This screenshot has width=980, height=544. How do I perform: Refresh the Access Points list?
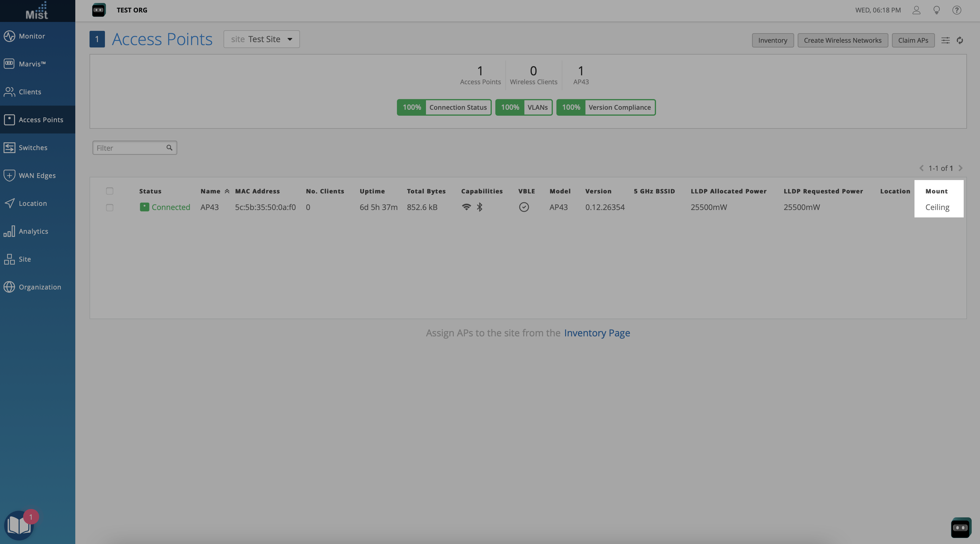click(x=960, y=40)
